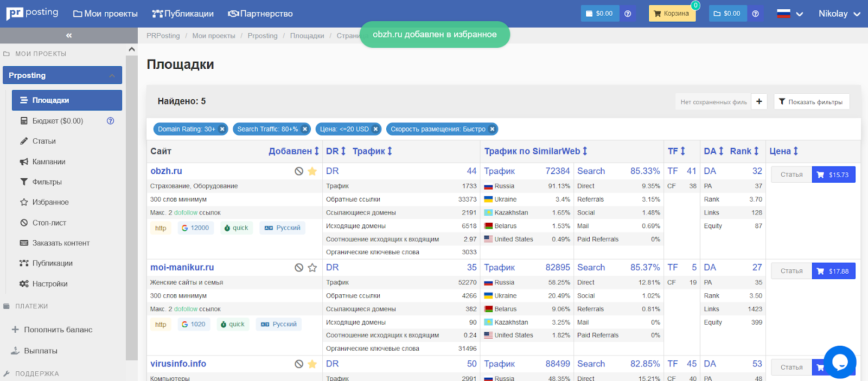Image resolution: width=868 pixels, height=381 pixels.
Task: Collapse the sidebar with double-chevron icon
Action: (x=69, y=35)
